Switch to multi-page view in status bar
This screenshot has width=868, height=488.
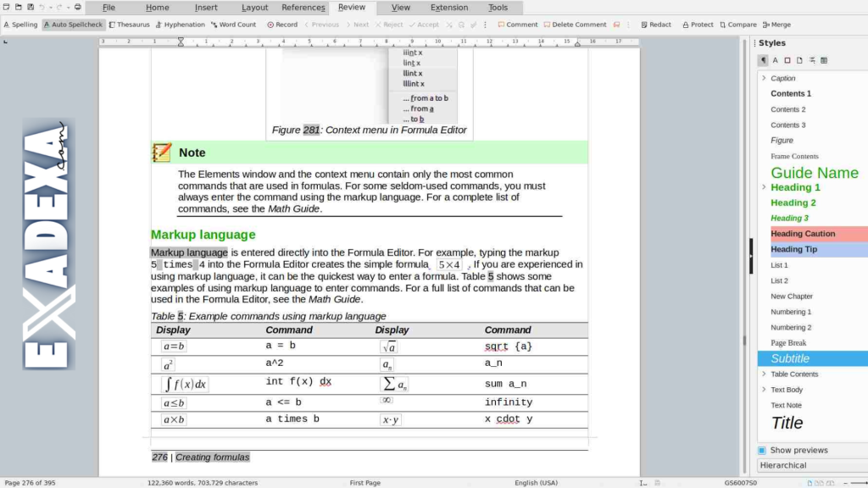pos(819,483)
